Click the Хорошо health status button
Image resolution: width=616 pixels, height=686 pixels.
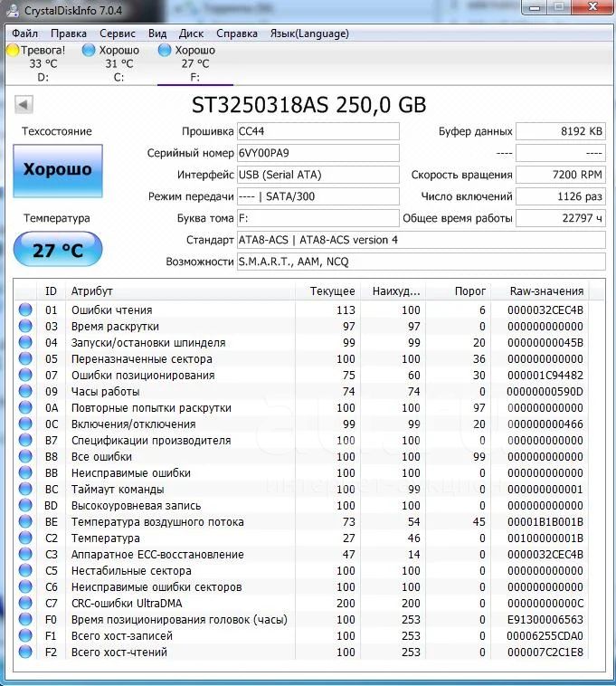pos(58,171)
